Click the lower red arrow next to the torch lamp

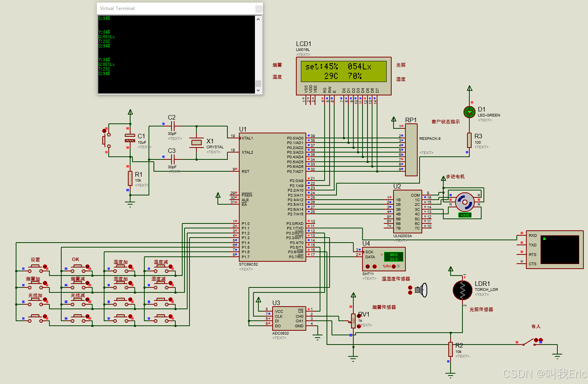pos(410,293)
